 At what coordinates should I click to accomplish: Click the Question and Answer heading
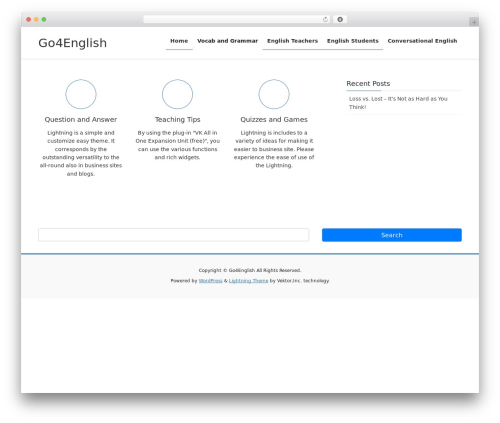[x=81, y=119]
